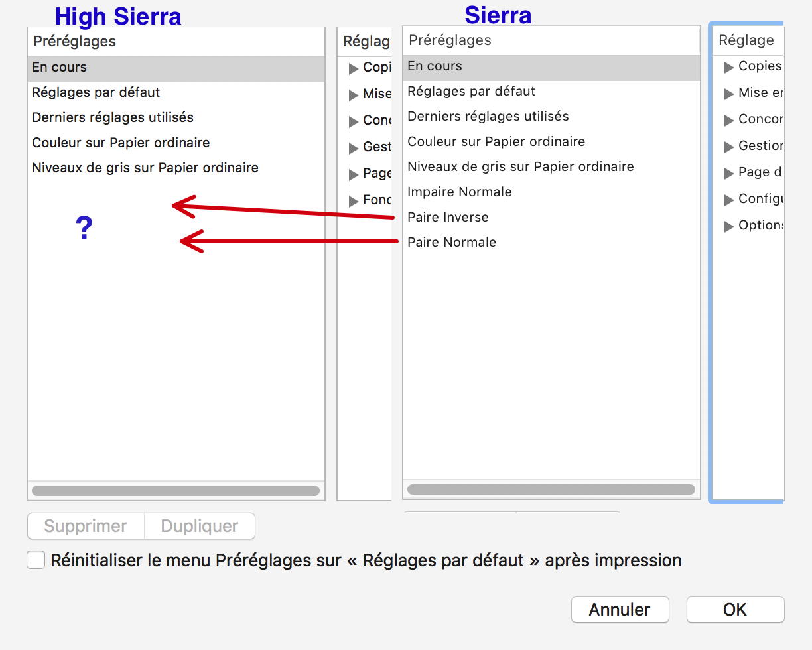Image resolution: width=812 pixels, height=650 pixels.
Task: Expand 'Copies' settings in Sierra panel
Action: pos(728,67)
